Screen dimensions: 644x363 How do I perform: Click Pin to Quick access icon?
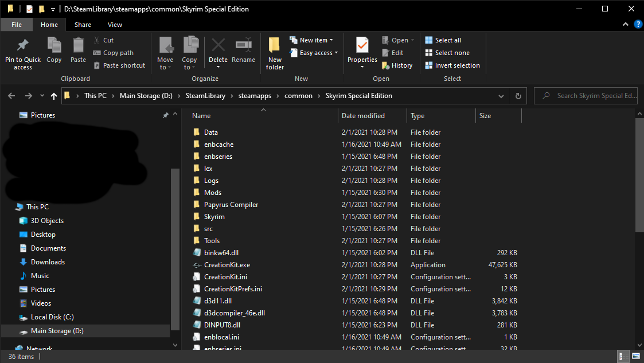22,45
